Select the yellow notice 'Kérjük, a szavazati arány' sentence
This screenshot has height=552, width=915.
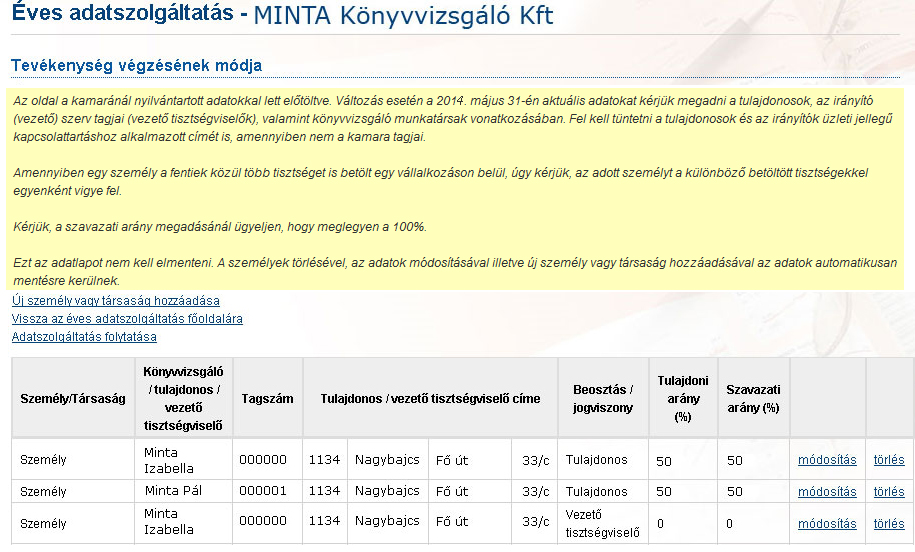[220, 226]
